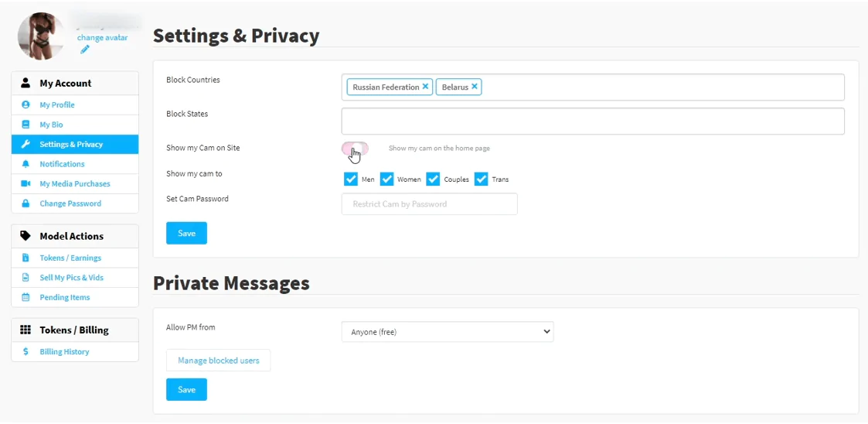868x424 pixels.
Task: Select Settings & Privacy menu item
Action: click(75, 144)
